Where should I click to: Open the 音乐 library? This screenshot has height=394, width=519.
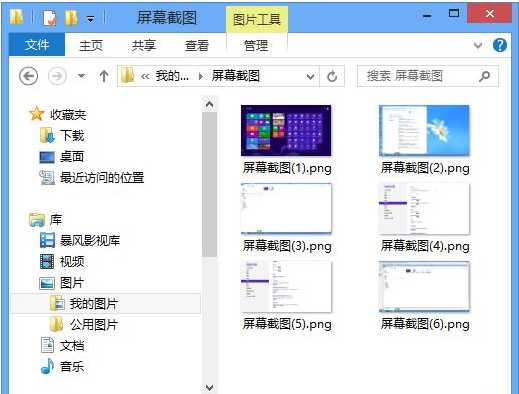(72, 367)
